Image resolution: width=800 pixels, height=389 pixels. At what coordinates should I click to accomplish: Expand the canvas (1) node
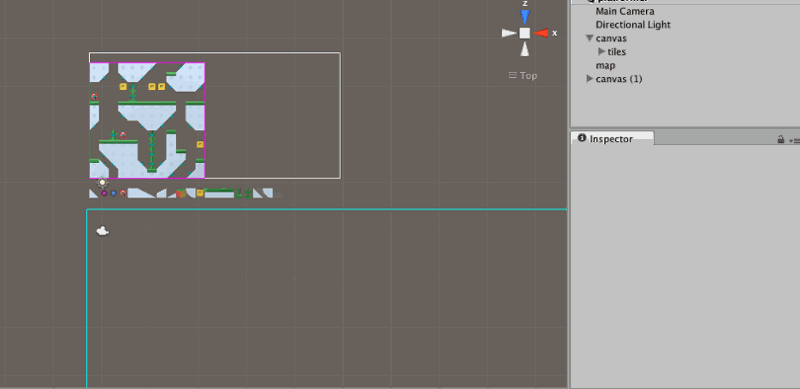pos(590,79)
